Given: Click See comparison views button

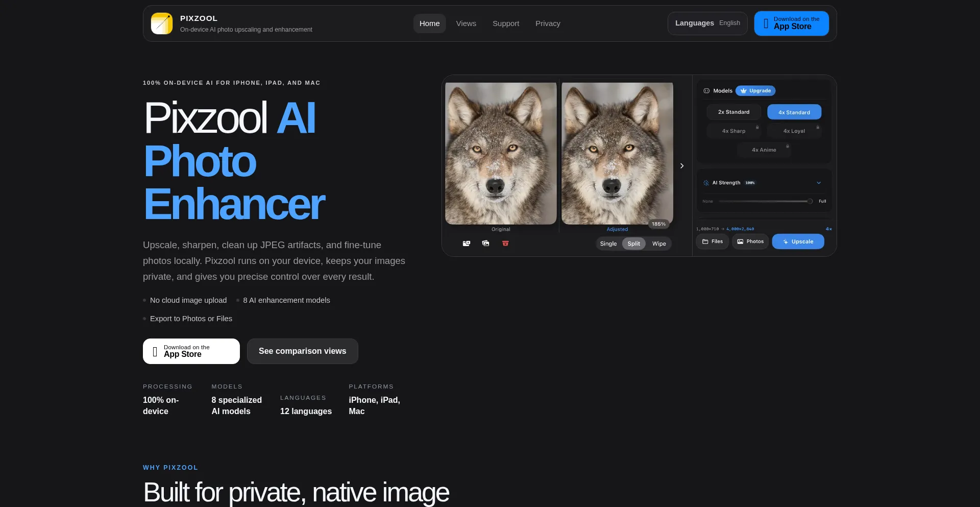Looking at the screenshot, I should 303,351.
